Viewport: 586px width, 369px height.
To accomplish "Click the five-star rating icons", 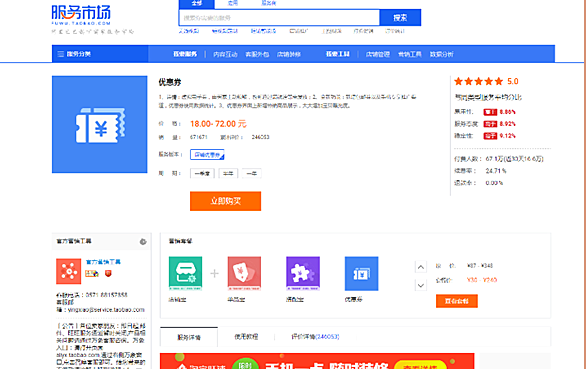I will (x=478, y=82).
